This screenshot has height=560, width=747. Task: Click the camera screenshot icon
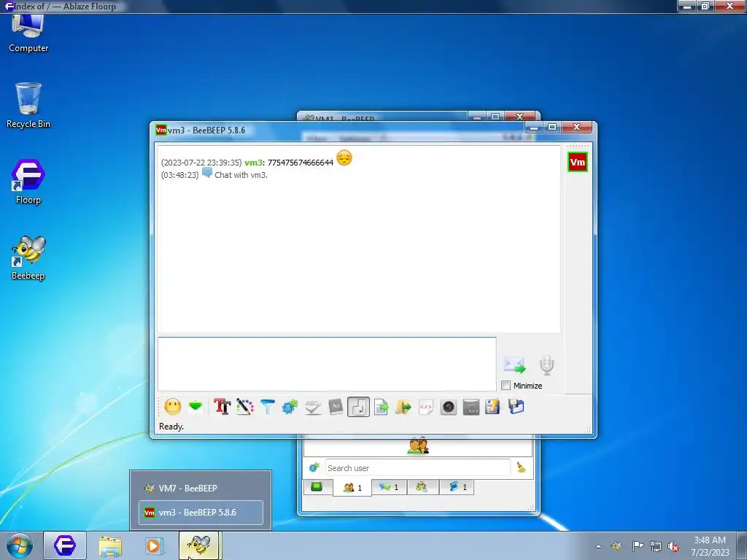coord(449,407)
